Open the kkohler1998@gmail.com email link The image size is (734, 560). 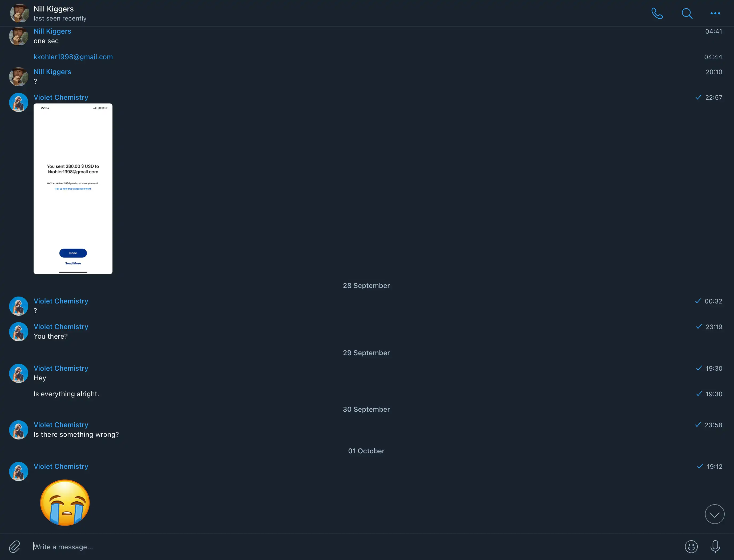coord(73,57)
